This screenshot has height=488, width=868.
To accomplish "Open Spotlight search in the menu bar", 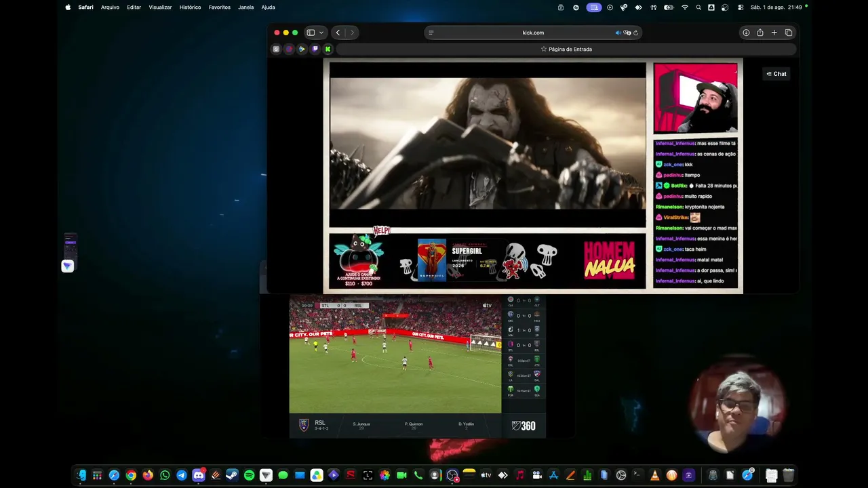I will tap(698, 7).
